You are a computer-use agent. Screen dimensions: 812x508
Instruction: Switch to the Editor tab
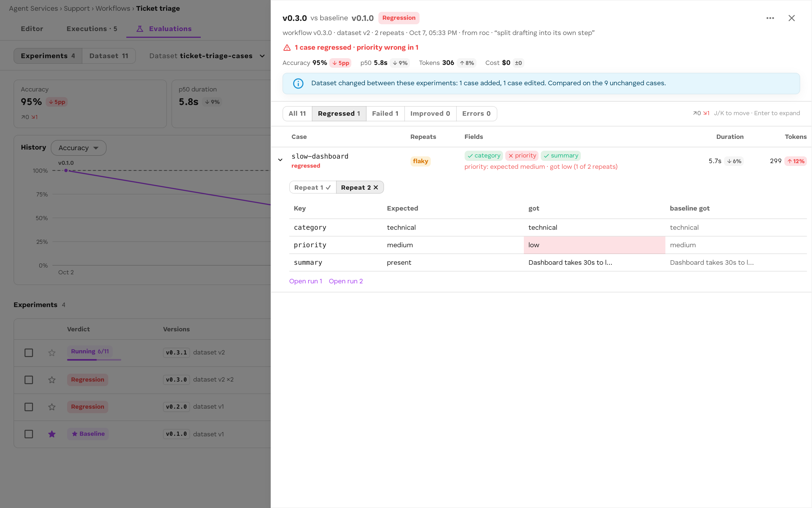[x=32, y=29]
